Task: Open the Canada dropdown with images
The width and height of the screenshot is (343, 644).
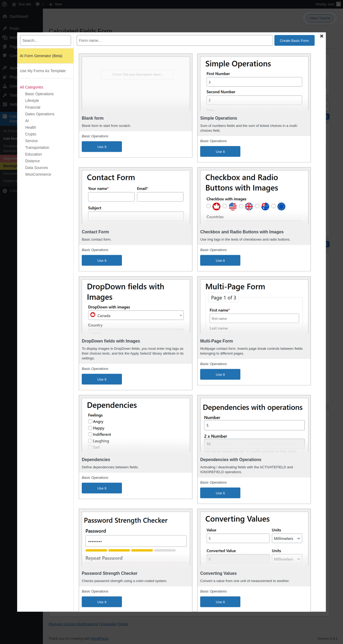Action: tap(136, 315)
